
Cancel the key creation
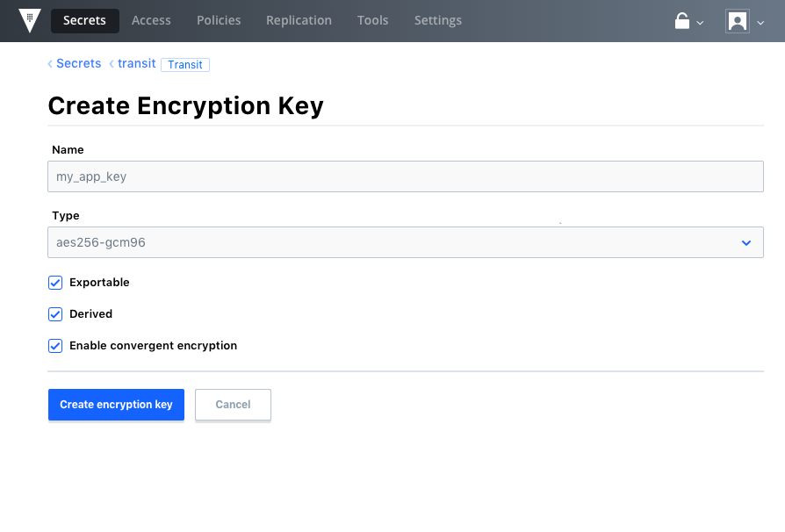pyautogui.click(x=233, y=405)
